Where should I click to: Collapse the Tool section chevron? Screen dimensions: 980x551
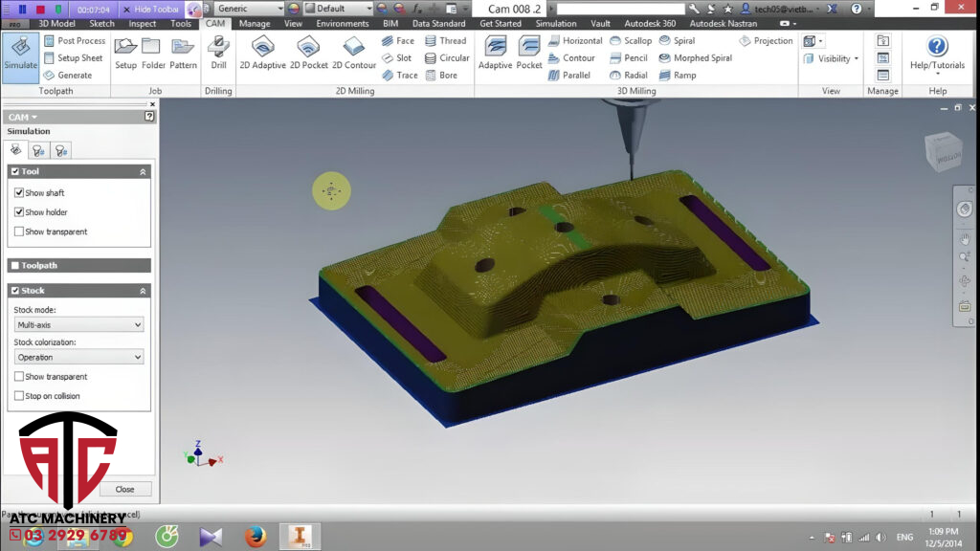143,172
